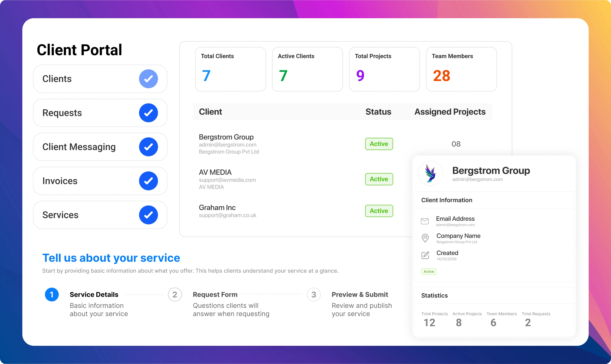Select step 1 circle for Service Details
The width and height of the screenshot is (611, 364).
52,295
